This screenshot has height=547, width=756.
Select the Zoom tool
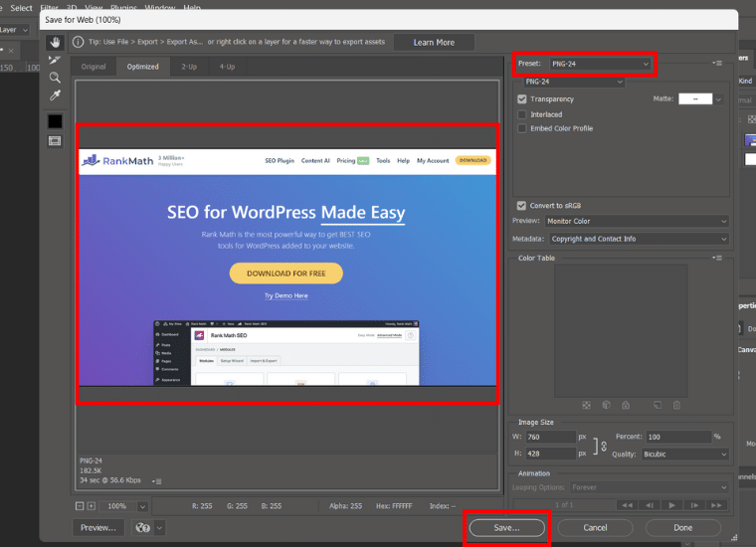55,78
